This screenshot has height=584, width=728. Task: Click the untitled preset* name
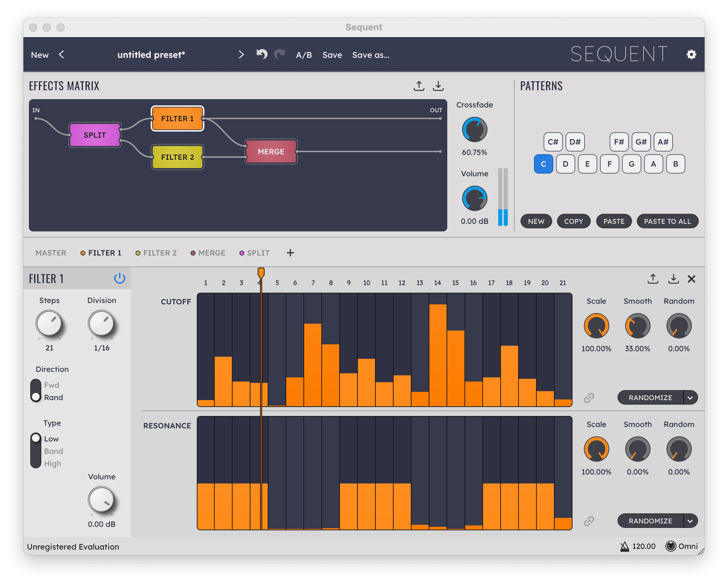151,55
